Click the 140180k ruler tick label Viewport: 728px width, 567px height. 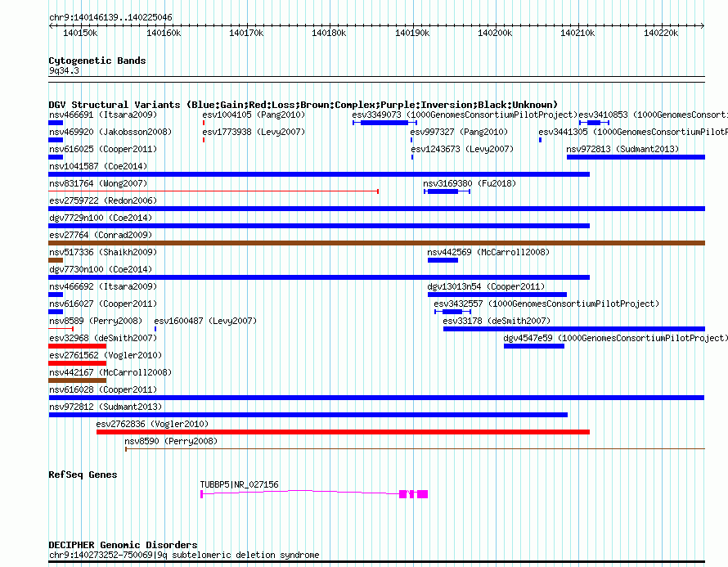[329, 33]
